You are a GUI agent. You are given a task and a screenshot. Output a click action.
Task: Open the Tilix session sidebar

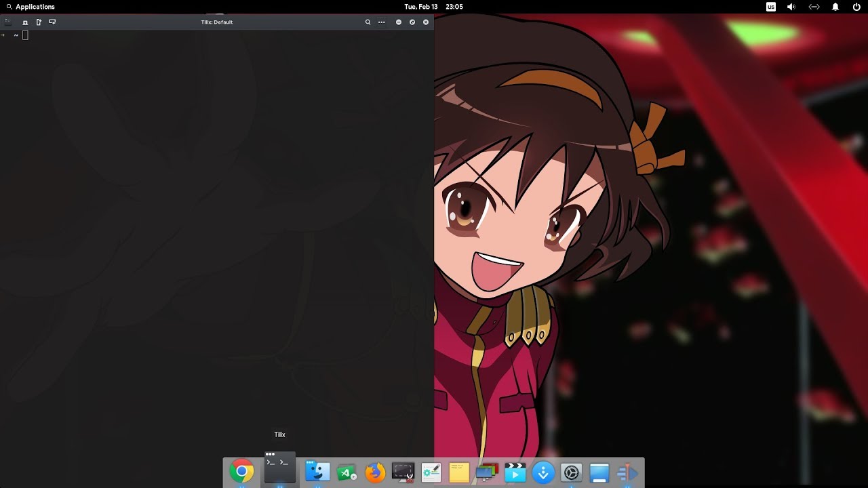coord(7,21)
